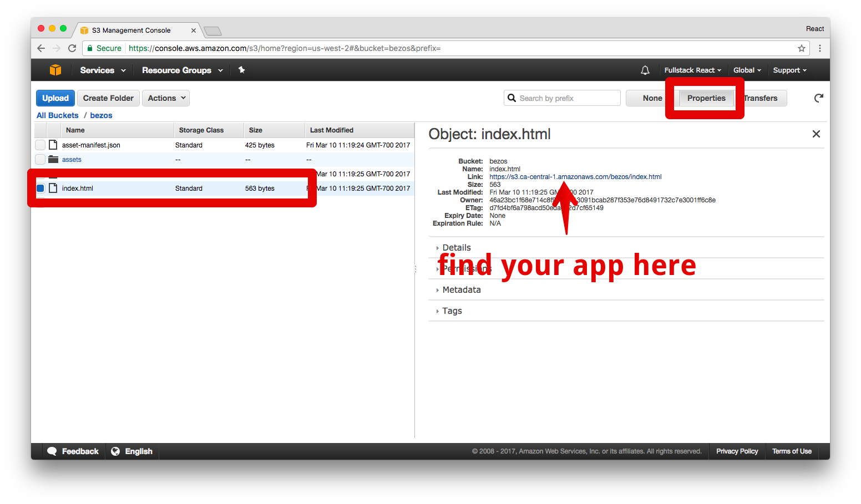Focus the Search by prefix field

click(562, 98)
